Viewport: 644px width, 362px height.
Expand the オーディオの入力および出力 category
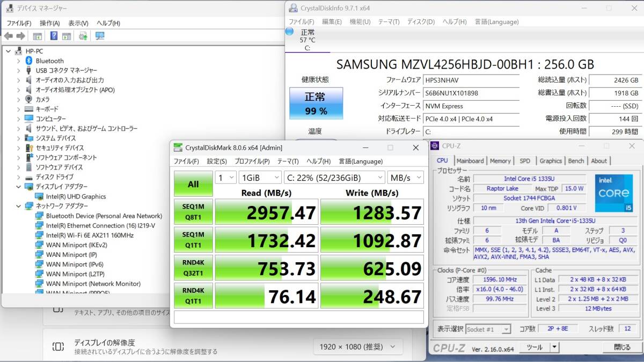(18, 80)
